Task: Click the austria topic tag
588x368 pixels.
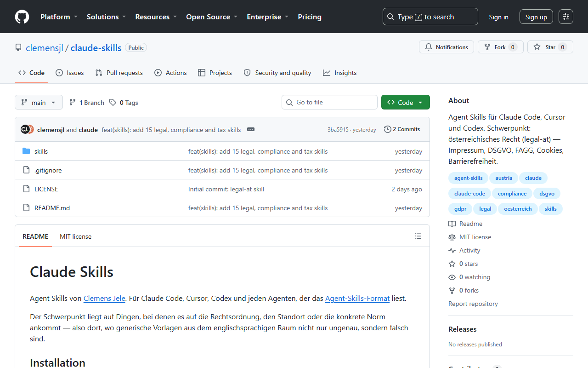Action: (504, 178)
